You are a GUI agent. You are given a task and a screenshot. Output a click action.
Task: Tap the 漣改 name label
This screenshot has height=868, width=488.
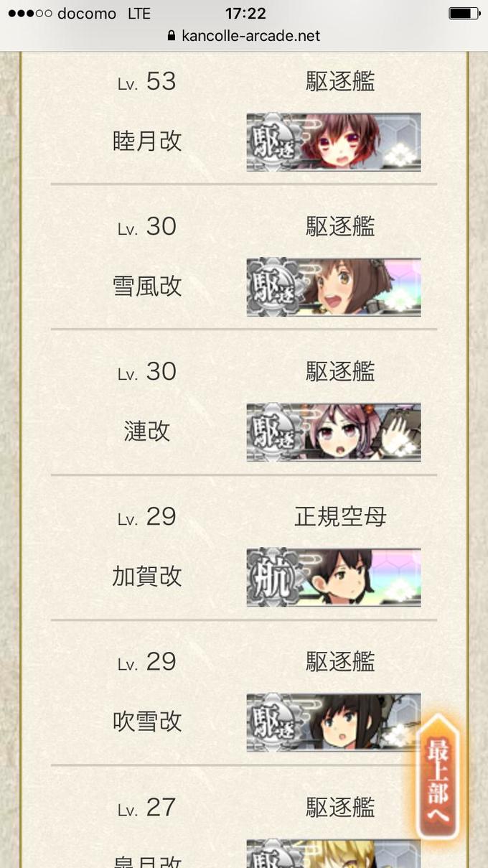147,431
